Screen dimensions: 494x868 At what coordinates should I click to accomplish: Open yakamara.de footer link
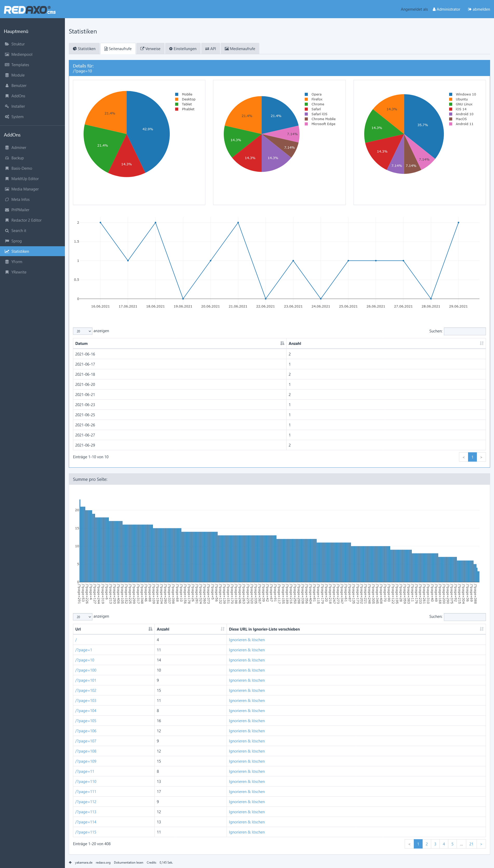tap(84, 863)
